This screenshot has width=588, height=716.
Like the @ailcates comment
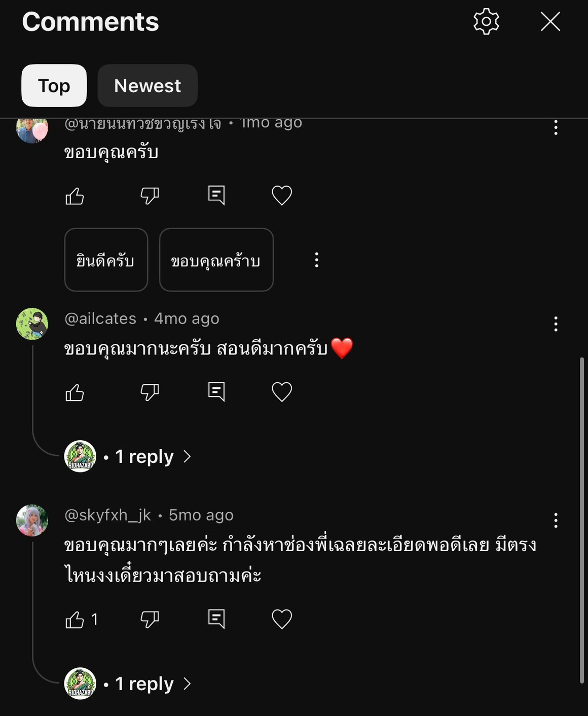75,392
